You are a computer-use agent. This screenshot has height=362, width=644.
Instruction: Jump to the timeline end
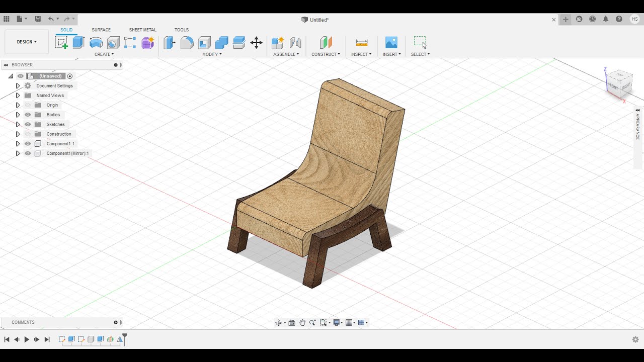point(47,339)
